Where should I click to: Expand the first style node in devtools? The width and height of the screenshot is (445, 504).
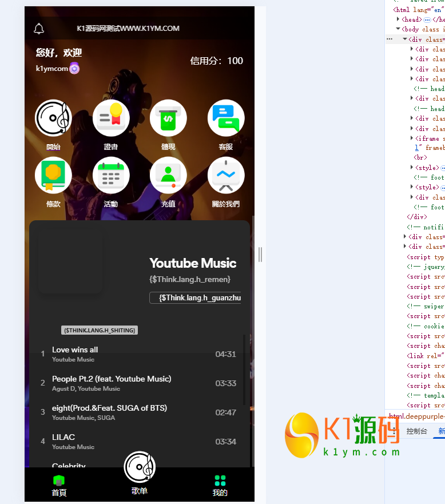click(412, 168)
